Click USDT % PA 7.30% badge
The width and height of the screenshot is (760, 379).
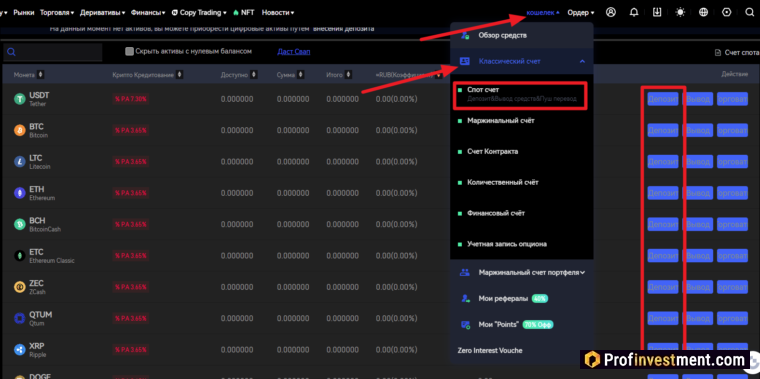pos(130,99)
